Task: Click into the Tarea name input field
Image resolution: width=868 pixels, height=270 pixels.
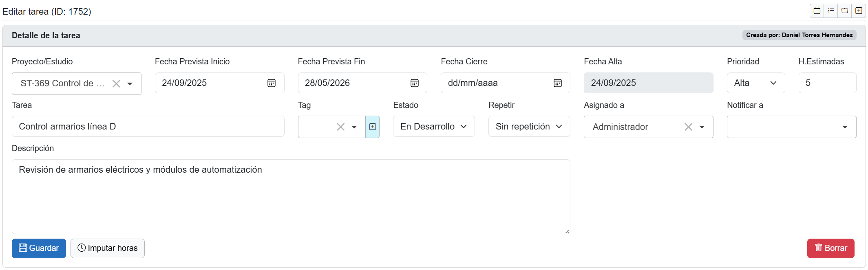Action: tap(148, 127)
